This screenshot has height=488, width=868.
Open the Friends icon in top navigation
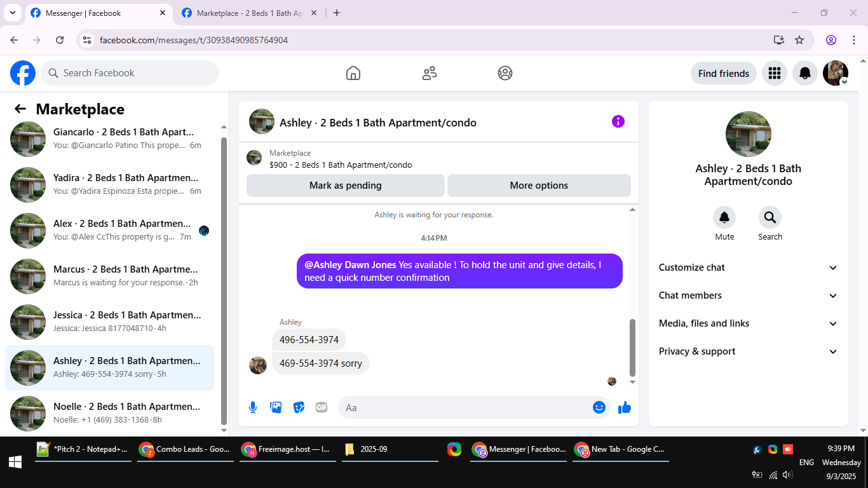[x=430, y=73]
